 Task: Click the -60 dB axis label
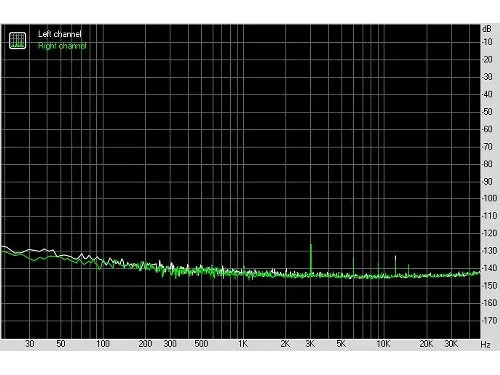487,129
